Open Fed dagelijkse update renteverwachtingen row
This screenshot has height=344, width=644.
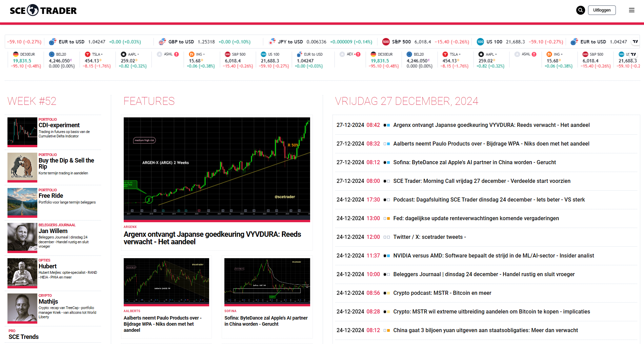(476, 218)
